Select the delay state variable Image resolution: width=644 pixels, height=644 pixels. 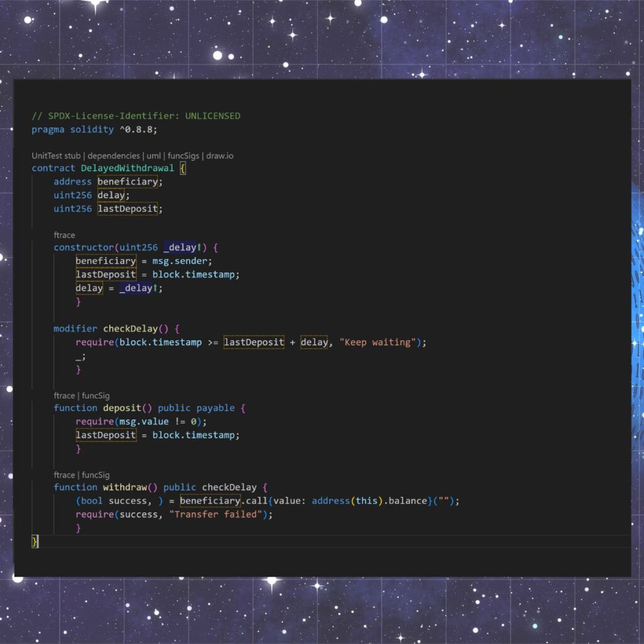tap(111, 194)
